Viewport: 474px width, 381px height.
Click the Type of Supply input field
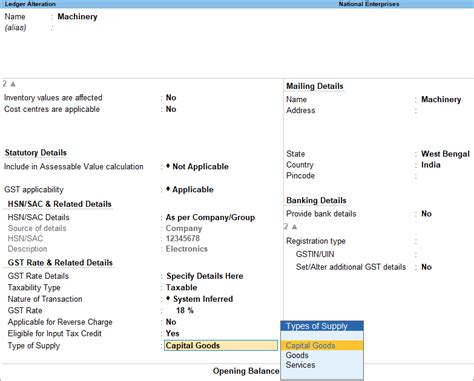coord(221,346)
